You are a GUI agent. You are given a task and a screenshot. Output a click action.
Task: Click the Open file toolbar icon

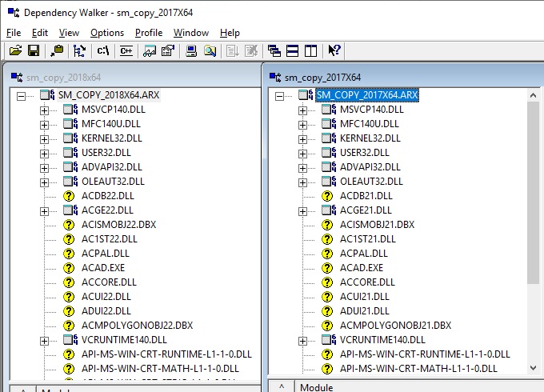[x=16, y=50]
